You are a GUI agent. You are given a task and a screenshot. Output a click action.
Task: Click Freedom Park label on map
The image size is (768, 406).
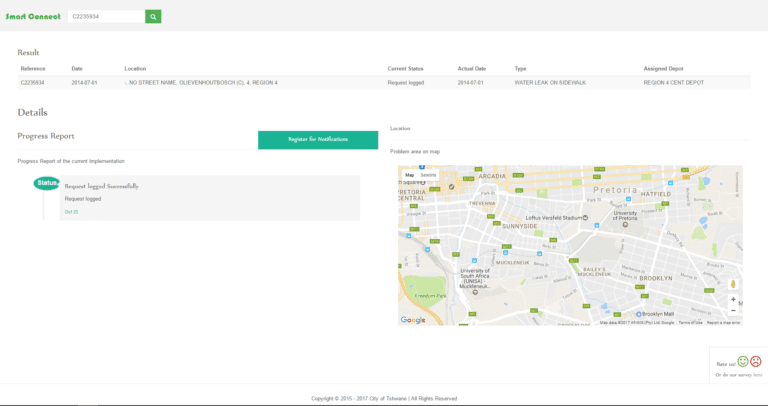(x=429, y=296)
